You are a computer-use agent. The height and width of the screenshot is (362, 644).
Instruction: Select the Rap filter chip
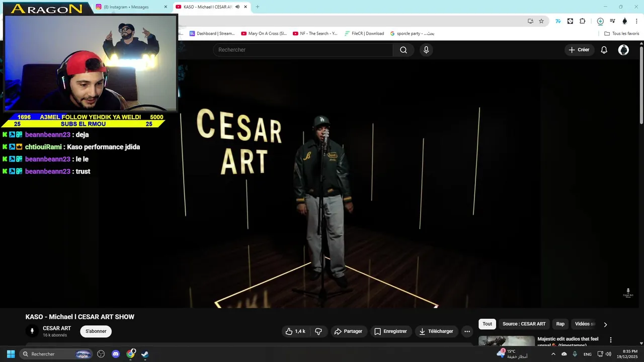(x=560, y=324)
